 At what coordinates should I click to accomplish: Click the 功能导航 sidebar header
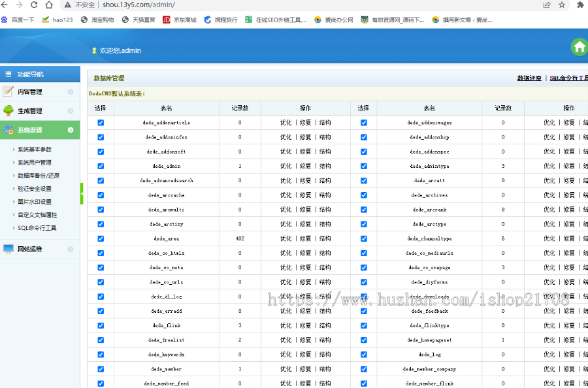(x=40, y=74)
